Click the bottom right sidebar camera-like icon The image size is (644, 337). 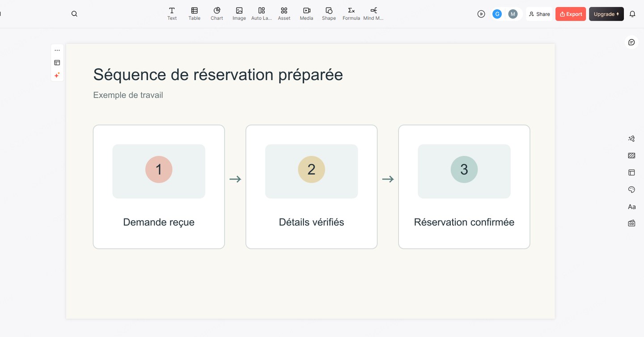[631, 223]
